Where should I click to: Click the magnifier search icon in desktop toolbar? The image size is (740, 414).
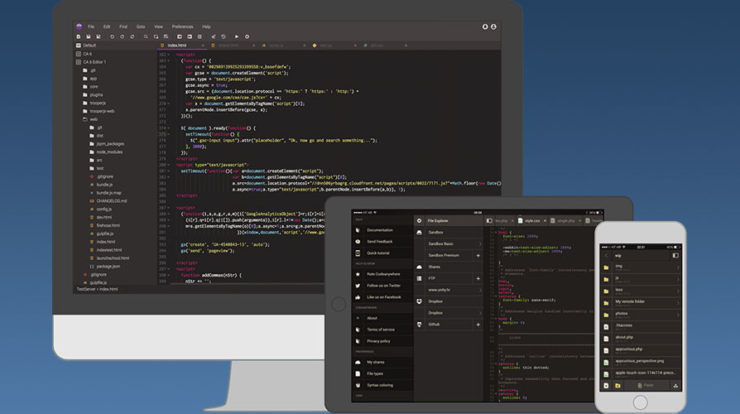tap(146, 36)
